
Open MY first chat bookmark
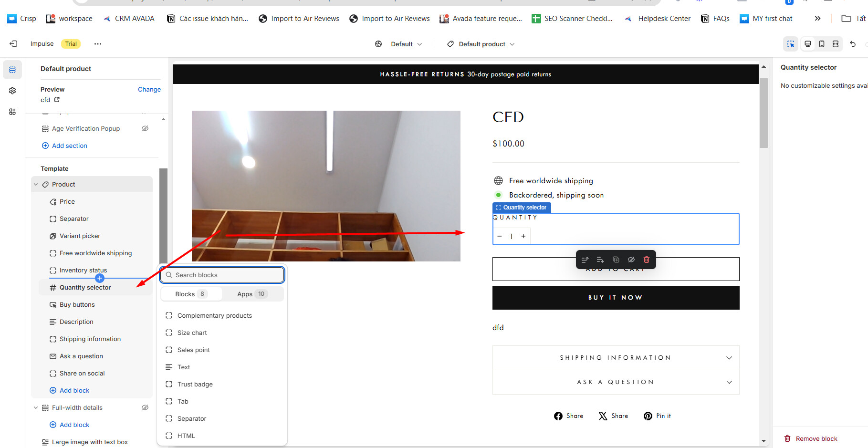coord(766,19)
